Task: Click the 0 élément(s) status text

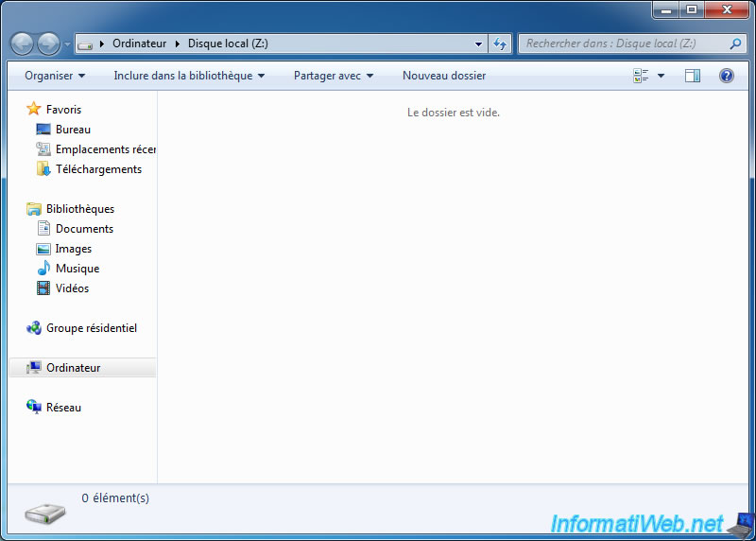Action: click(x=115, y=498)
